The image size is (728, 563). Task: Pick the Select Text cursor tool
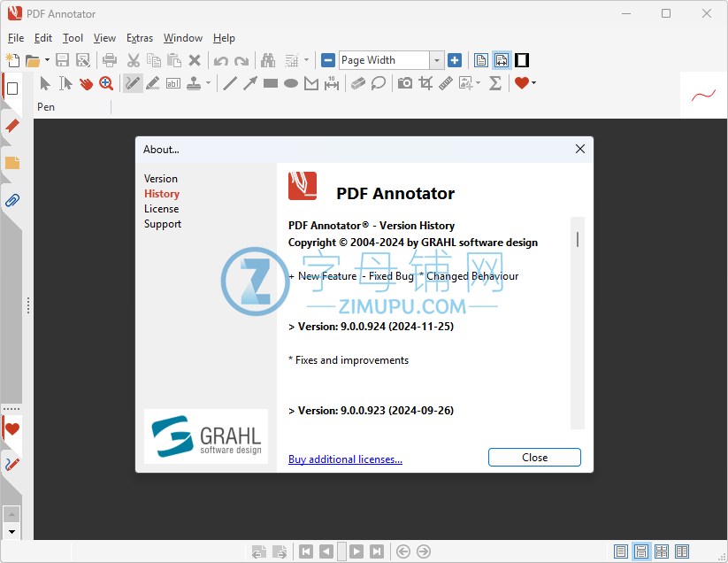pyautogui.click(x=65, y=83)
